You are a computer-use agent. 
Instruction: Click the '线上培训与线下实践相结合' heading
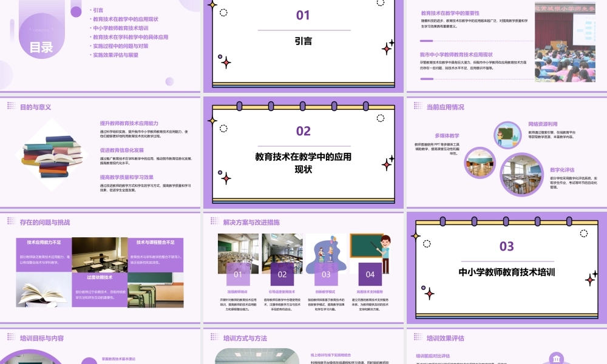click(x=331, y=355)
